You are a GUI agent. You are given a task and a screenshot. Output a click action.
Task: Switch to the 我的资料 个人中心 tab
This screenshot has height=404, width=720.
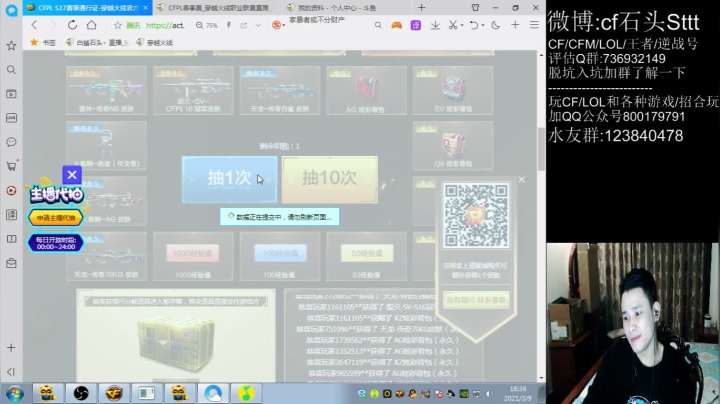[337, 8]
